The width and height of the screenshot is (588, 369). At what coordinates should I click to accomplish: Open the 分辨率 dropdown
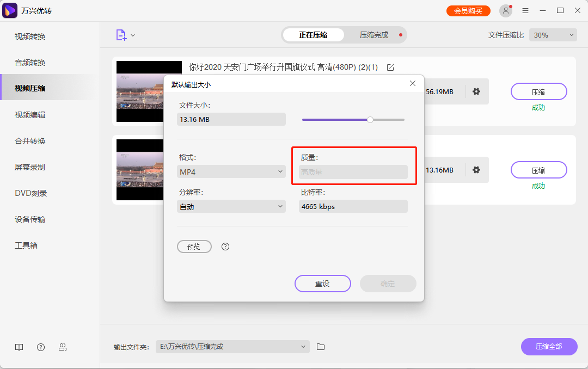tap(231, 206)
